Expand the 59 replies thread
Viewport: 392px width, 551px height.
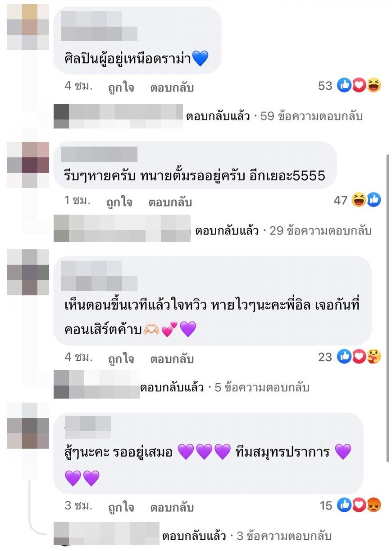pyautogui.click(x=274, y=116)
